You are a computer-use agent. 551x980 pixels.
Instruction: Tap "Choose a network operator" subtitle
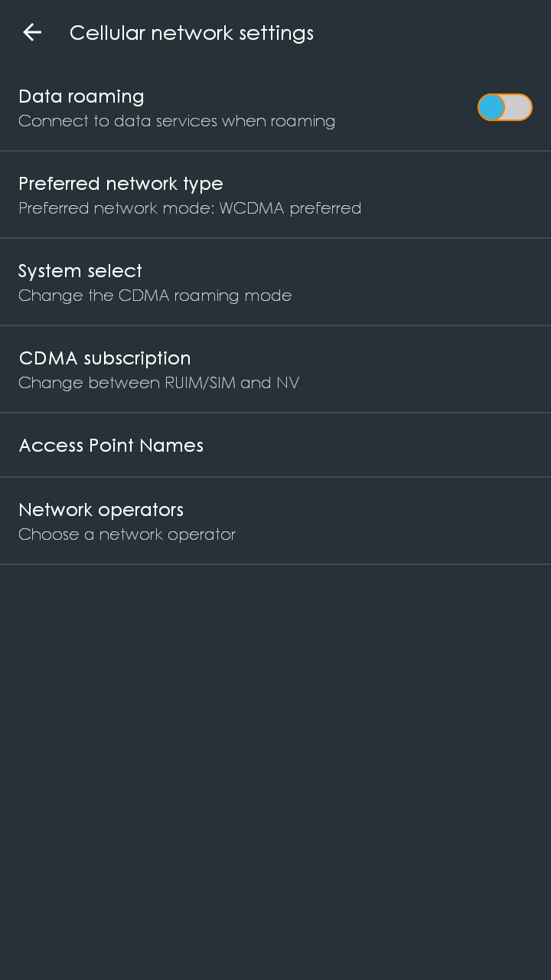127,534
